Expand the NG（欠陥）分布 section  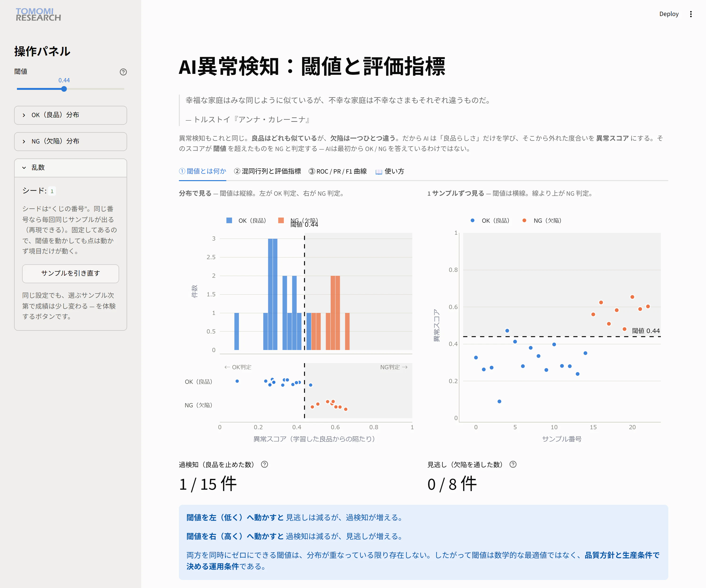71,141
